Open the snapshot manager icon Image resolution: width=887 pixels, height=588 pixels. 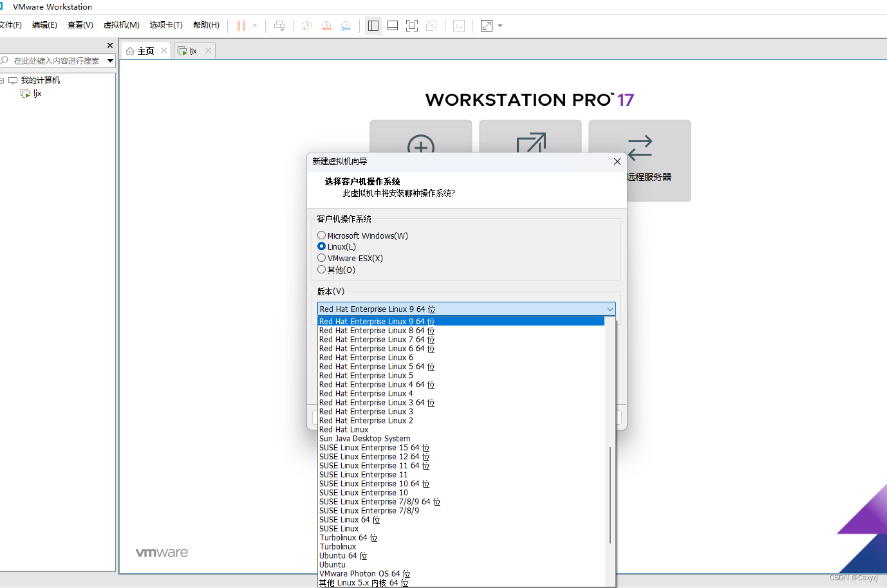[346, 26]
